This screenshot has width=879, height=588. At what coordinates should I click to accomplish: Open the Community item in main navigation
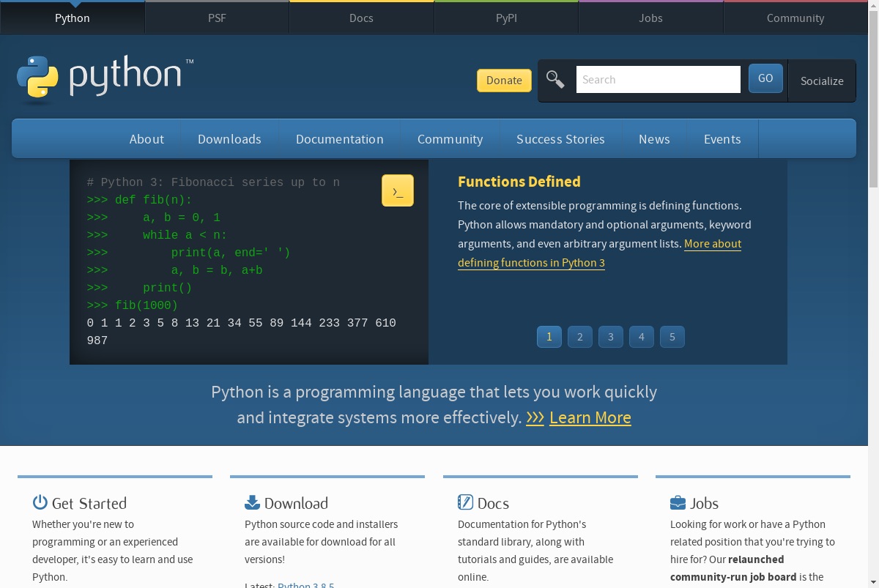[450, 139]
